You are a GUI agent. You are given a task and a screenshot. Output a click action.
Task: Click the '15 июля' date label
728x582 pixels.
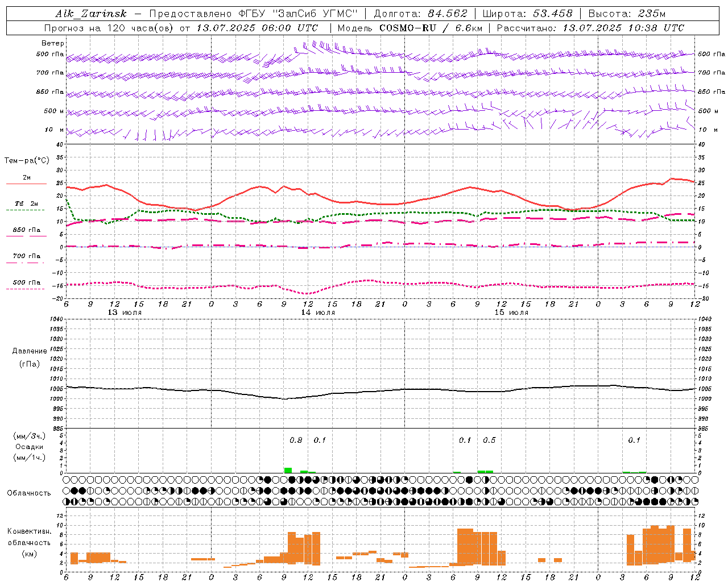click(x=511, y=313)
